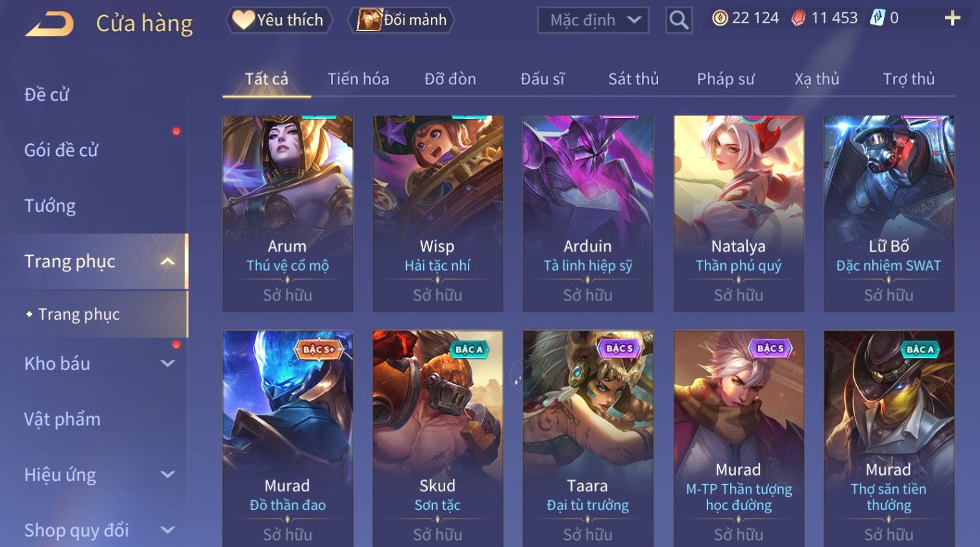Open the Mặc định sort dropdown
980x547 pixels.
pyautogui.click(x=593, y=20)
